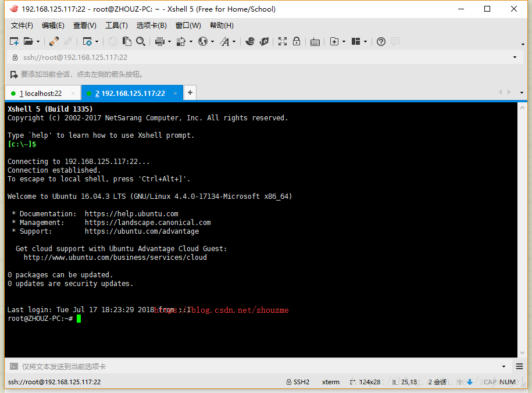Click the xterm status bar entry

click(x=330, y=382)
